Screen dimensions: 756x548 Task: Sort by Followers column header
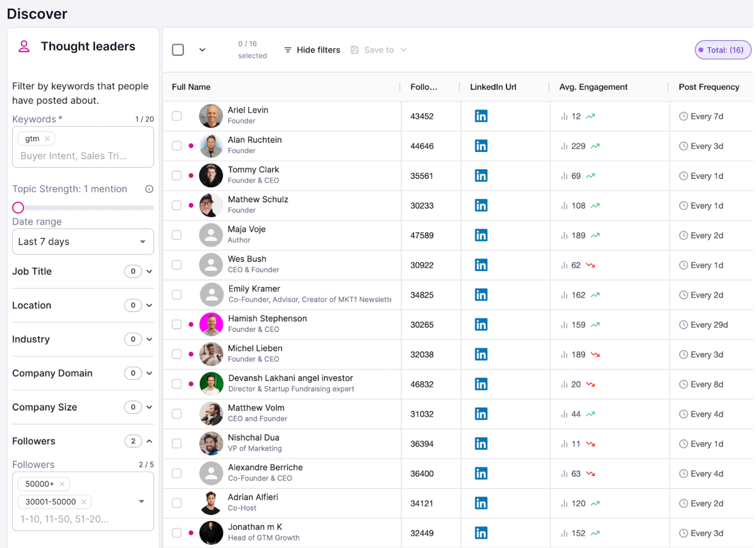point(424,87)
